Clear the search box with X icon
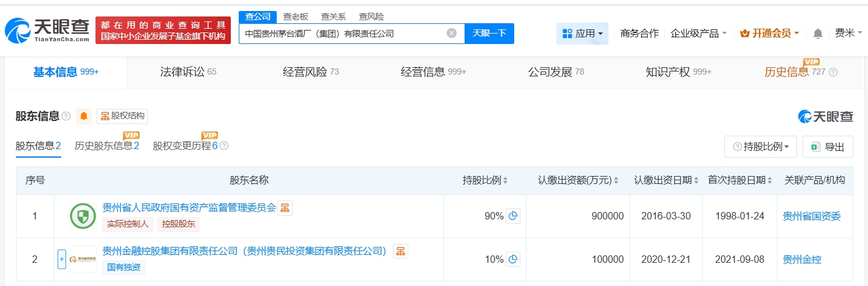The height and width of the screenshot is (286, 868). pos(451,34)
